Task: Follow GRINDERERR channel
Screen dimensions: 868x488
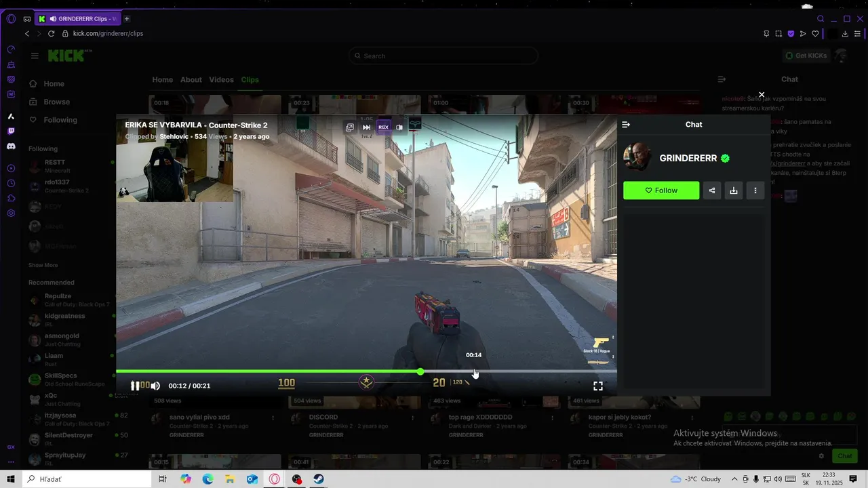Action: (x=661, y=190)
